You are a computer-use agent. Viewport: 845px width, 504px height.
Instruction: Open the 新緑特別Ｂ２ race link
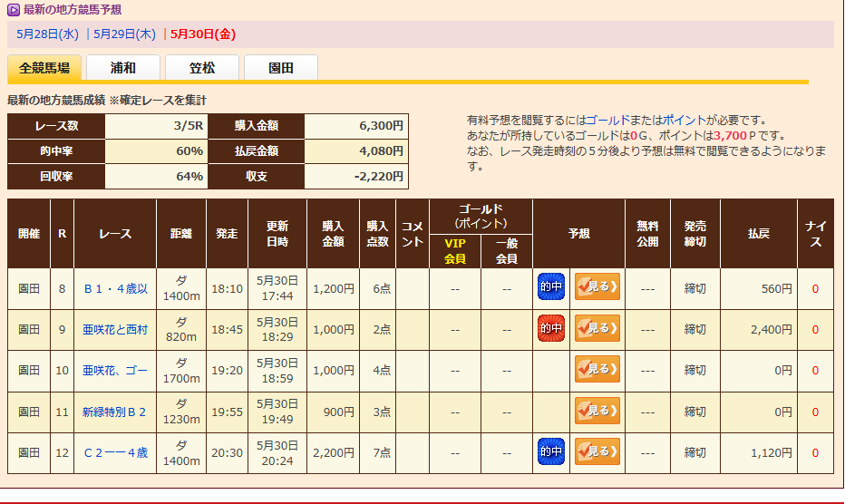click(x=115, y=412)
